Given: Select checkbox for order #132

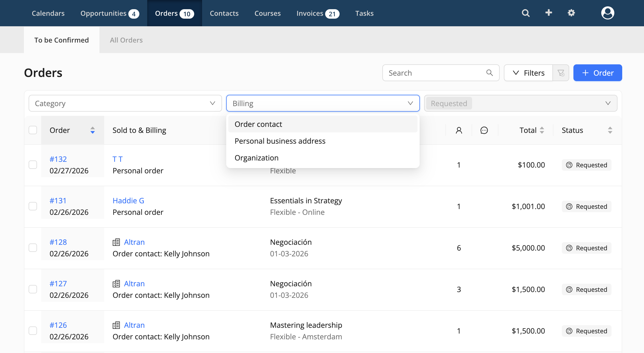Looking at the screenshot, I should coord(33,165).
